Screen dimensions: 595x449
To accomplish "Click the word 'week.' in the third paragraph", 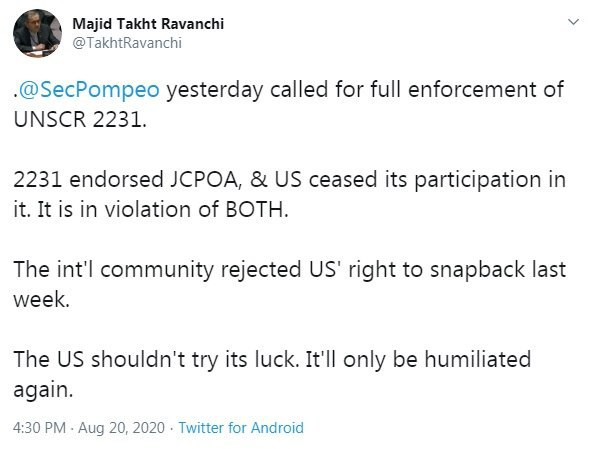I will click(42, 299).
